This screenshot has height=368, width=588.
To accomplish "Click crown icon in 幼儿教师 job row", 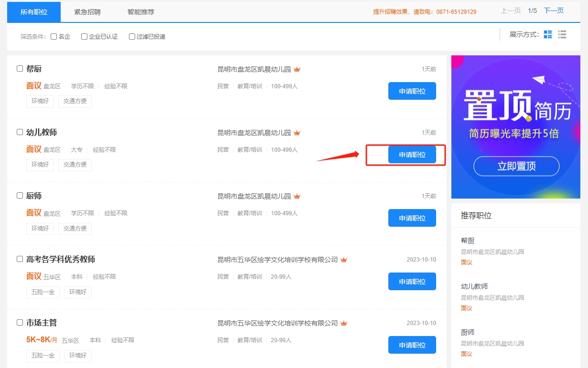I will click(x=297, y=133).
